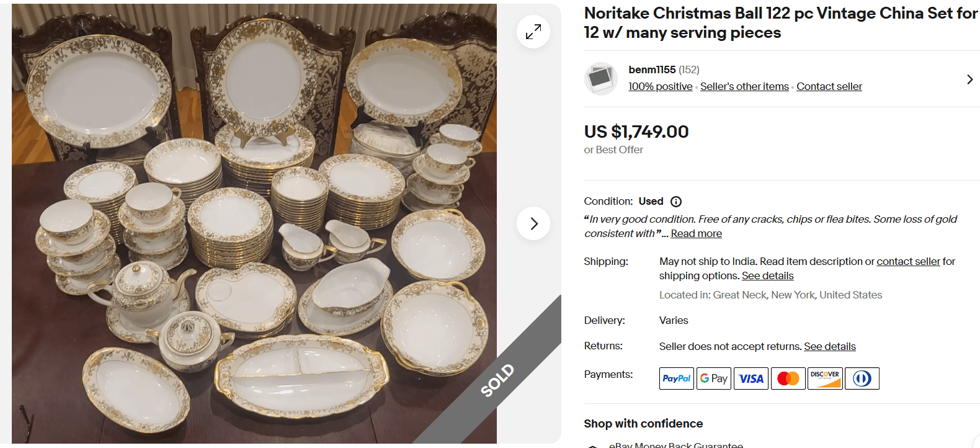
Task: View the seller's 100% positive feedback
Action: pos(660,86)
